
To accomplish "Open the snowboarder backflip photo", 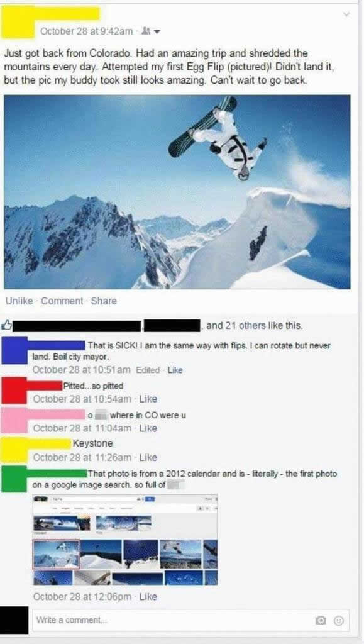I will click(x=177, y=192).
